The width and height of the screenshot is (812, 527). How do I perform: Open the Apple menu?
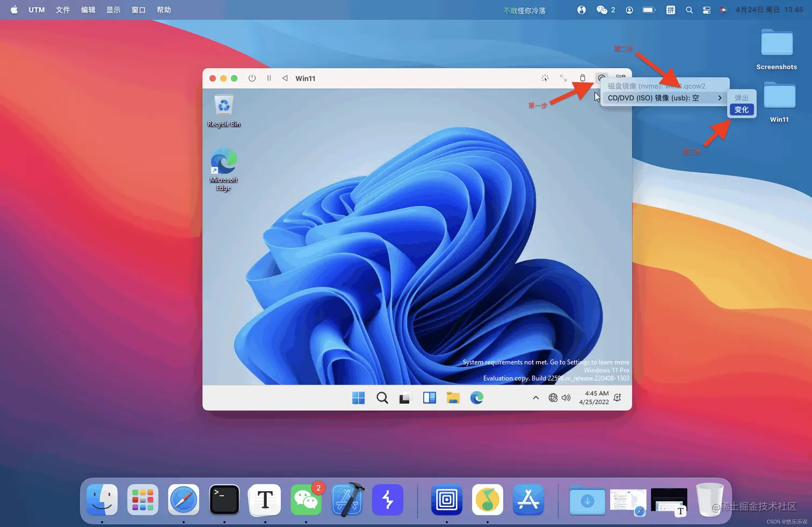[14, 10]
